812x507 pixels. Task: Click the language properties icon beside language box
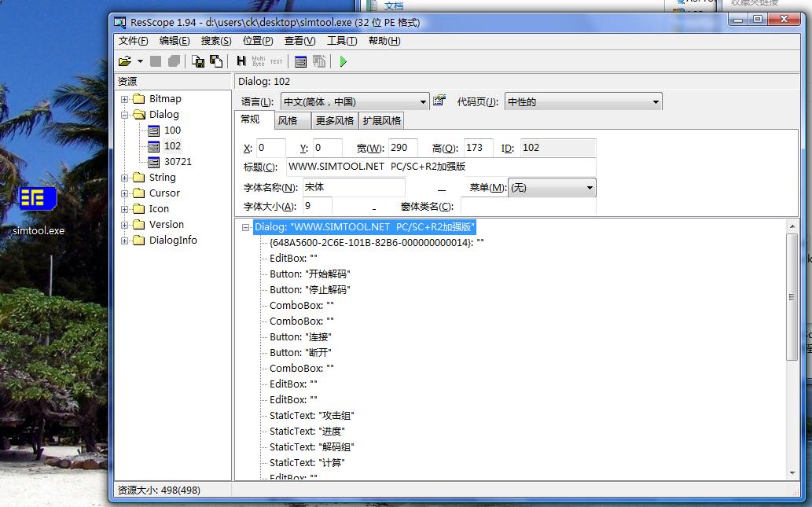tap(439, 101)
